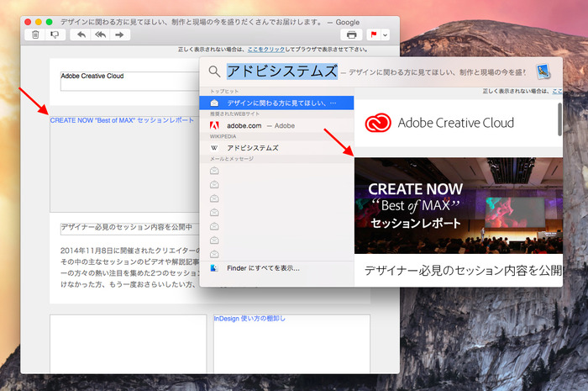Click the preview heading デザイナー必見のセッション内容を公開

463,270
